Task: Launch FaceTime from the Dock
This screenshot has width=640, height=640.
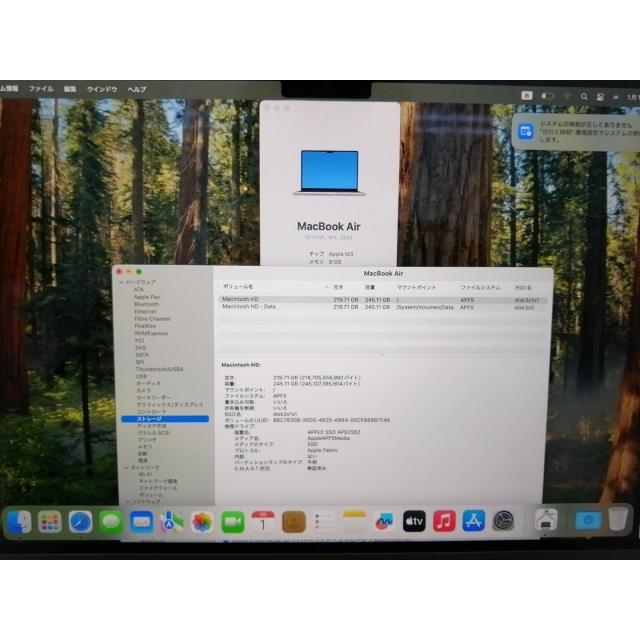Action: [x=233, y=522]
